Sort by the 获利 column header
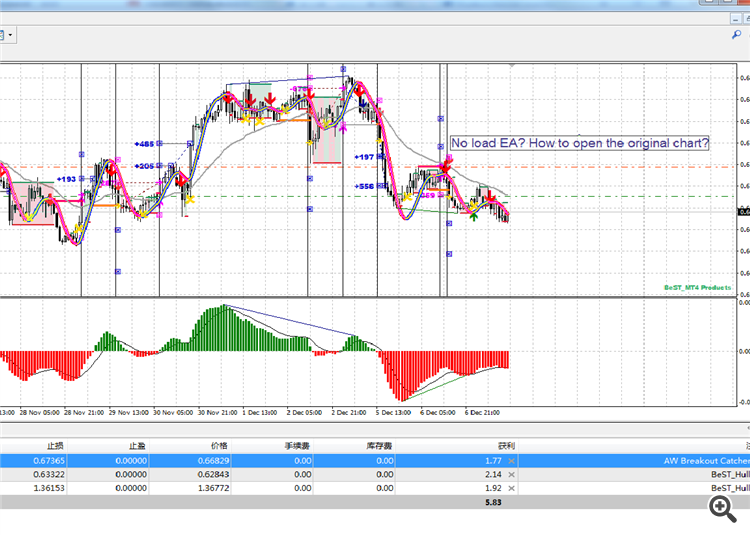Screen dimensions: 750x535 [506, 446]
